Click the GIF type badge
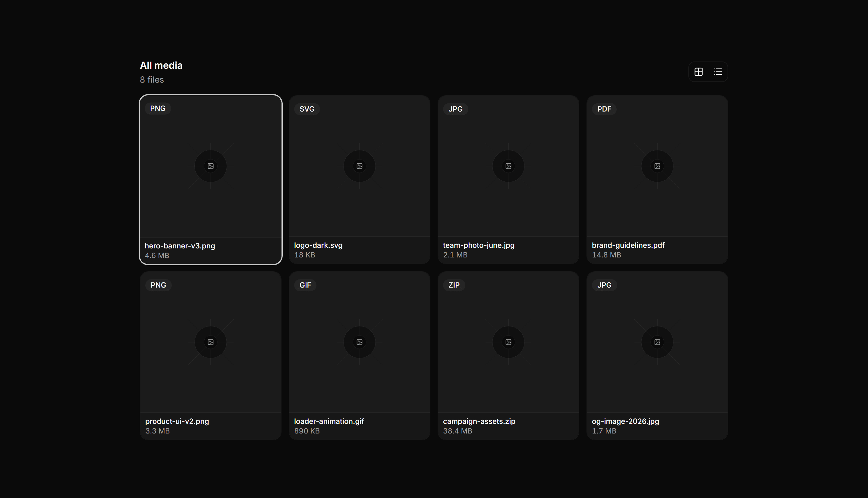 click(x=305, y=285)
